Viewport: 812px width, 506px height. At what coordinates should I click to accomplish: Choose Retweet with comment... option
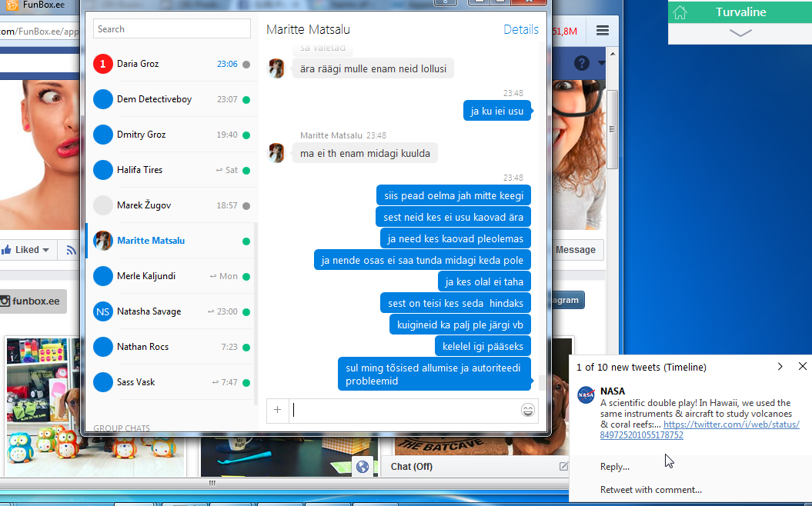[651, 489]
